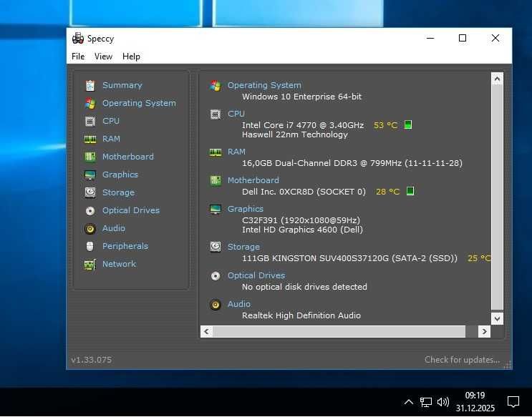
Task: Click the CPU chip icon in sidebar
Action: pos(90,121)
